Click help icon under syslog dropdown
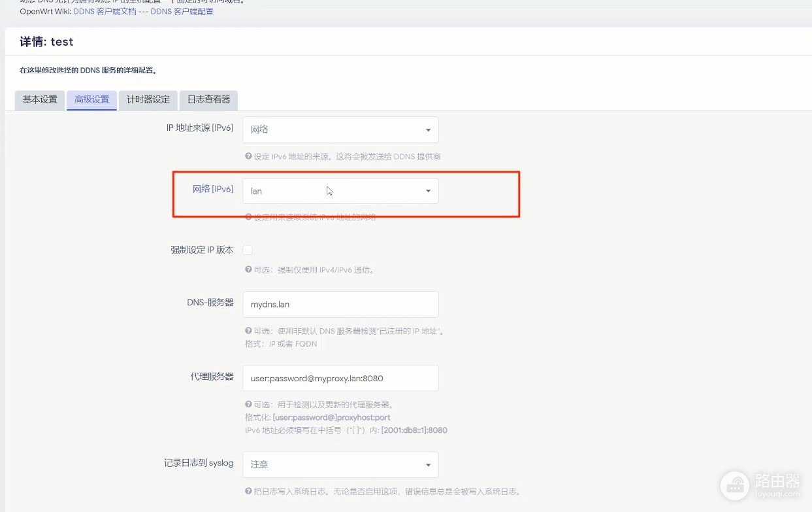The image size is (812, 512). pyautogui.click(x=248, y=491)
